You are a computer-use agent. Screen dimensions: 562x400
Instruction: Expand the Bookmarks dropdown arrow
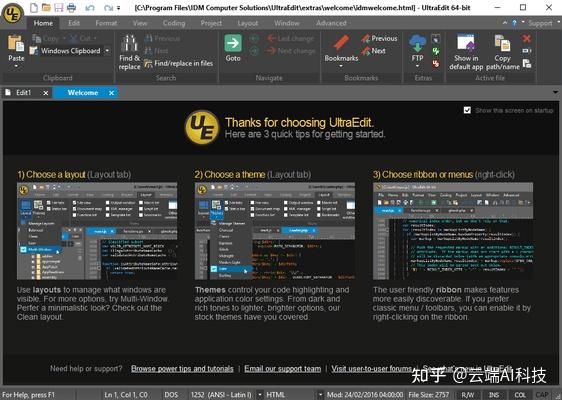[341, 66]
